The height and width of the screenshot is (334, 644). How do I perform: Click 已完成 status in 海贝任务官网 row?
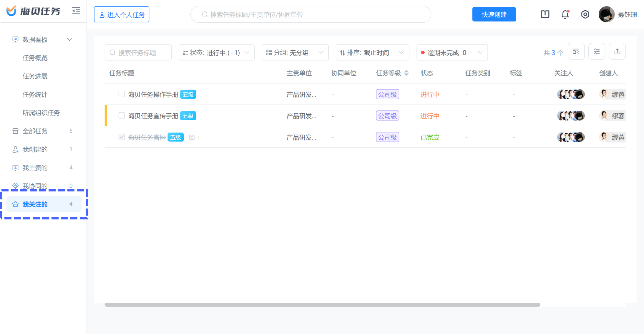coord(430,137)
